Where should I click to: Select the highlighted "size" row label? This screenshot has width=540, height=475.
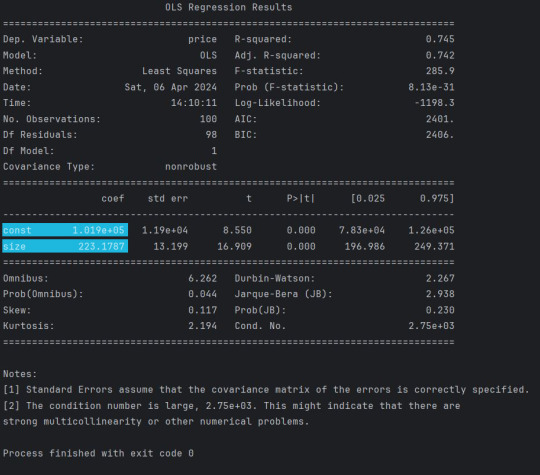14,246
